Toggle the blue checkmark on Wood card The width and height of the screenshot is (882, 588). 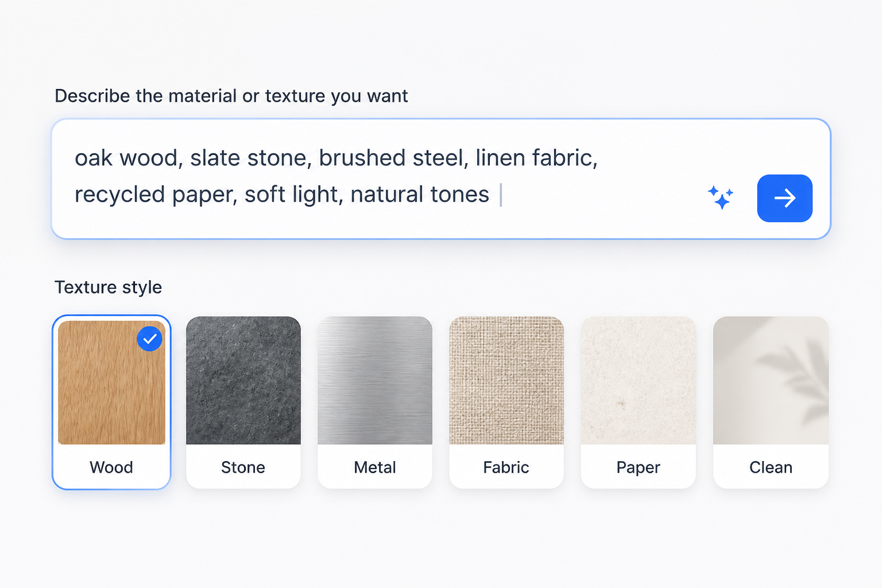pyautogui.click(x=150, y=339)
